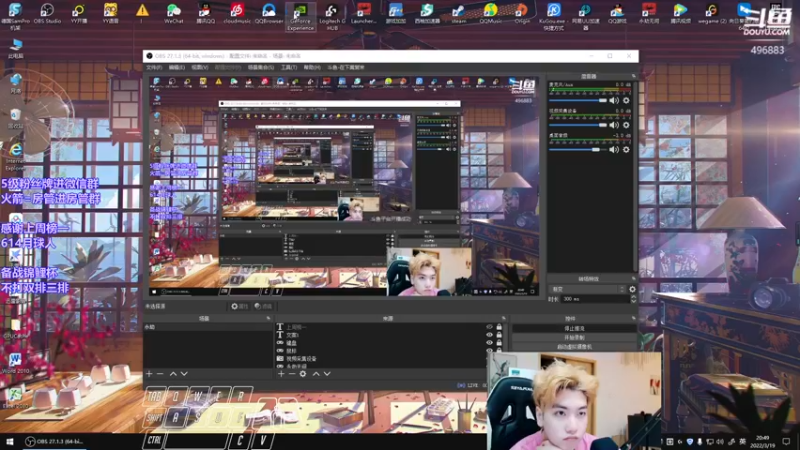Open the 场景集合(S) menu in OBS
The width and height of the screenshot is (800, 450).
click(x=261, y=67)
